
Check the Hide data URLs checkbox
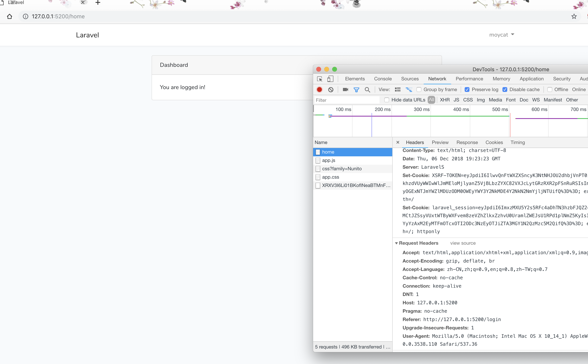(386, 100)
